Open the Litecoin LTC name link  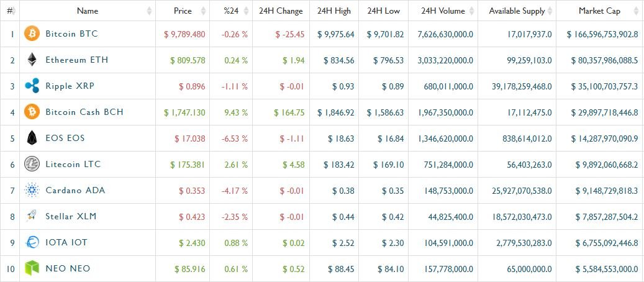73,164
